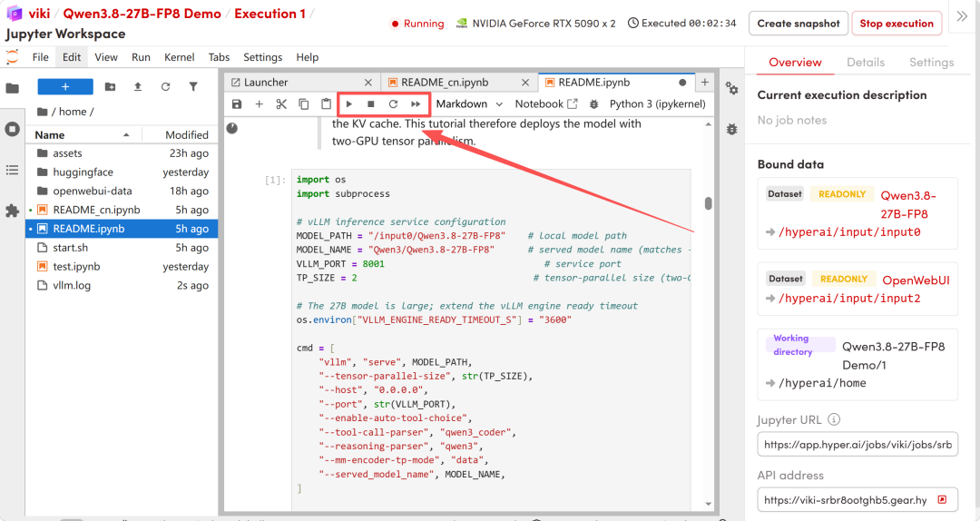Open the Run menu
This screenshot has height=521, width=980.
point(141,57)
